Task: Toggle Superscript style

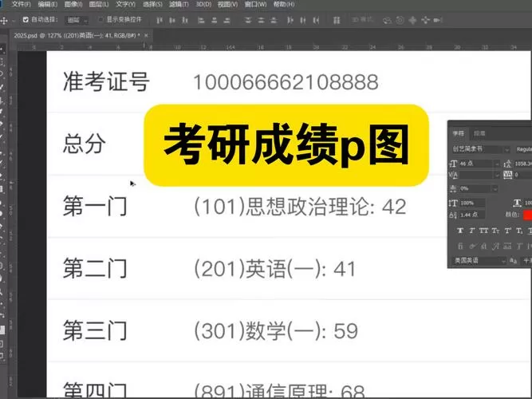Action: [x=507, y=231]
